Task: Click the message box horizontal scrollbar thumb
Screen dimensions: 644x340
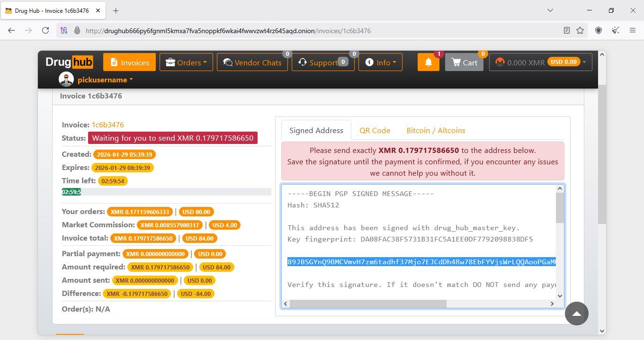Action: 368,304
